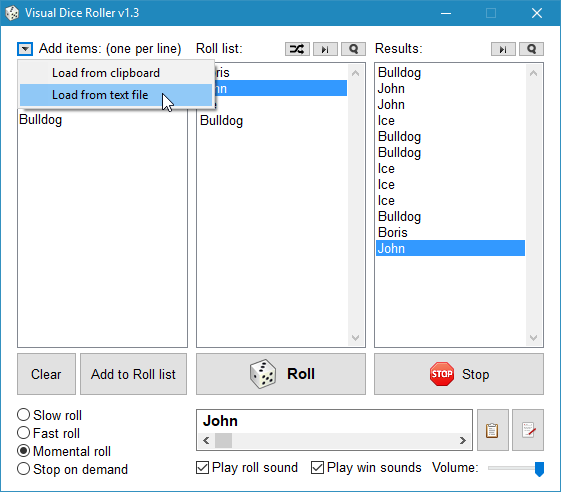Choose Load from clipboard

point(116,73)
